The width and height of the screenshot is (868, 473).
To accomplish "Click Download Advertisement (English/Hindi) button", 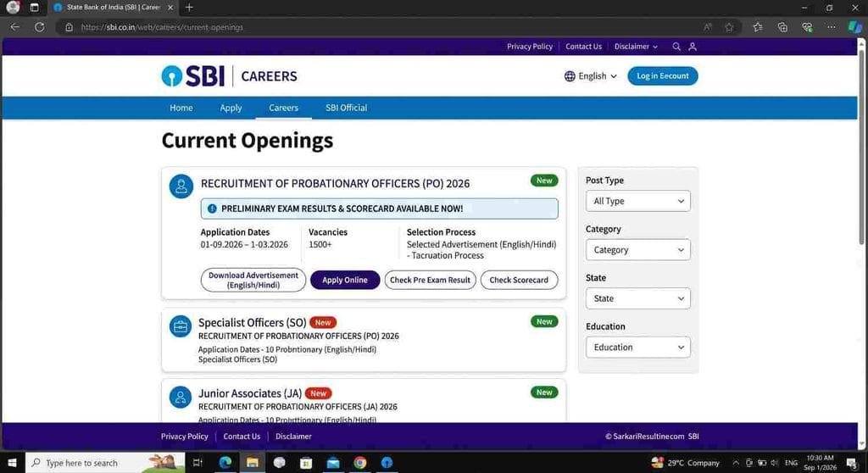I will coord(253,280).
